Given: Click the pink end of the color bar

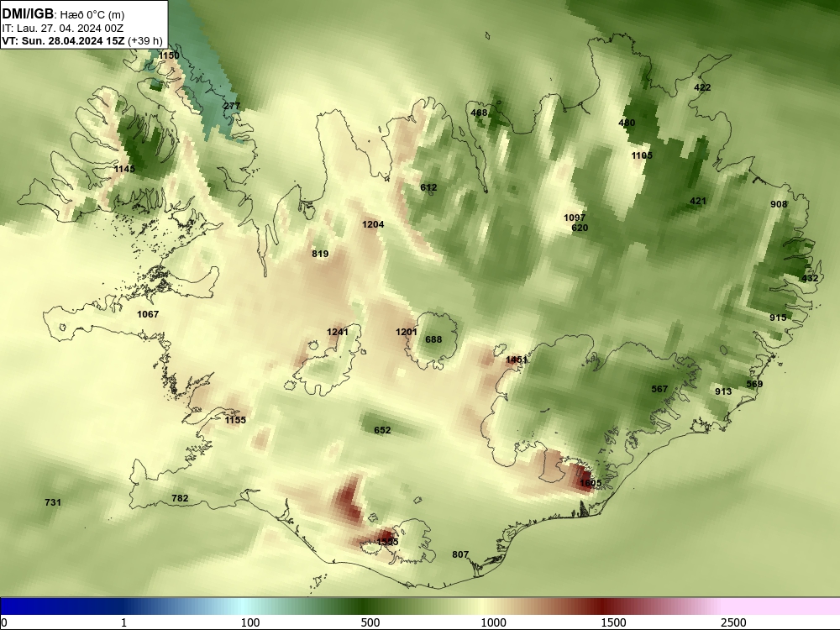Looking at the screenshot, I should (782, 606).
